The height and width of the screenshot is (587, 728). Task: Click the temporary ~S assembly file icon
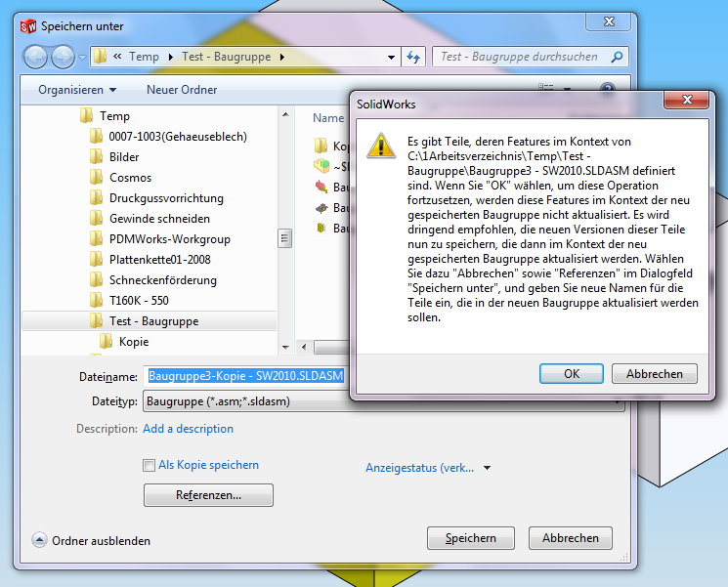coord(321,166)
